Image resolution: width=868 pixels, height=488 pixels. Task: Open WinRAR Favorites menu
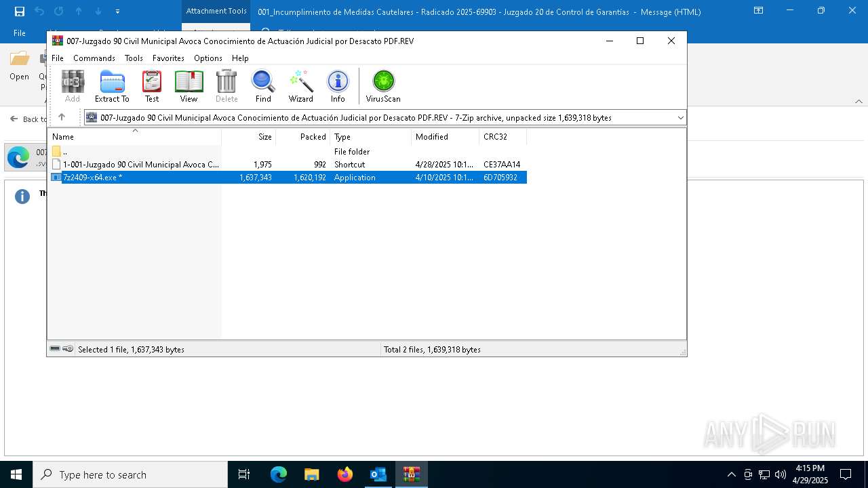168,58
